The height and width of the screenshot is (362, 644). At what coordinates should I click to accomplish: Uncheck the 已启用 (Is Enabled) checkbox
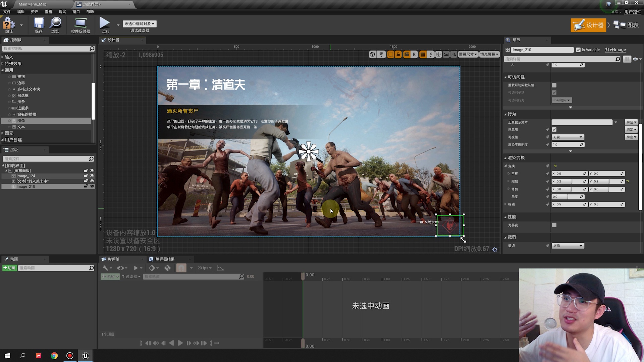coord(554,129)
